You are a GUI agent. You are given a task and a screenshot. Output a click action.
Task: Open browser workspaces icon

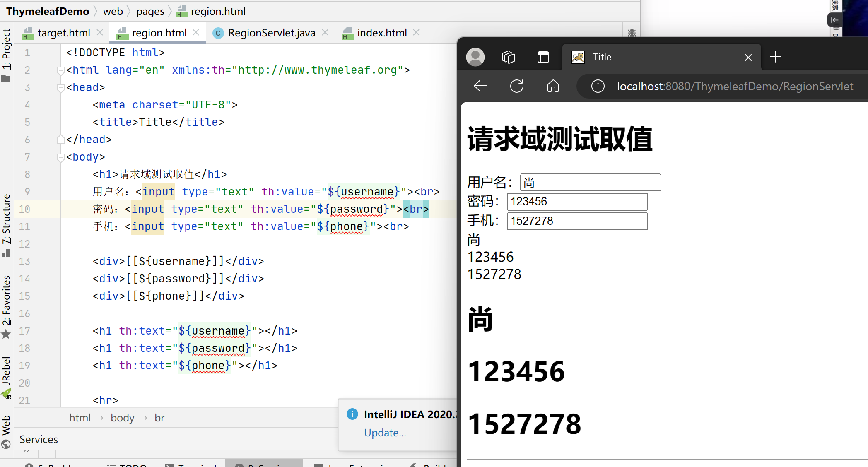(509, 57)
